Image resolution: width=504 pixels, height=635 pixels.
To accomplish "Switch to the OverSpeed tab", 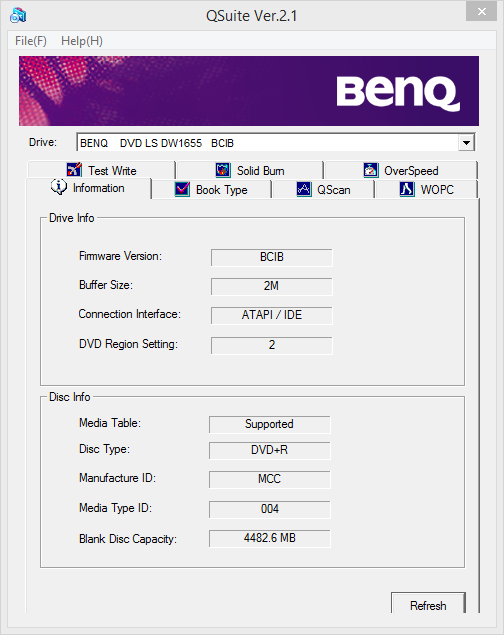I will pyautogui.click(x=401, y=170).
